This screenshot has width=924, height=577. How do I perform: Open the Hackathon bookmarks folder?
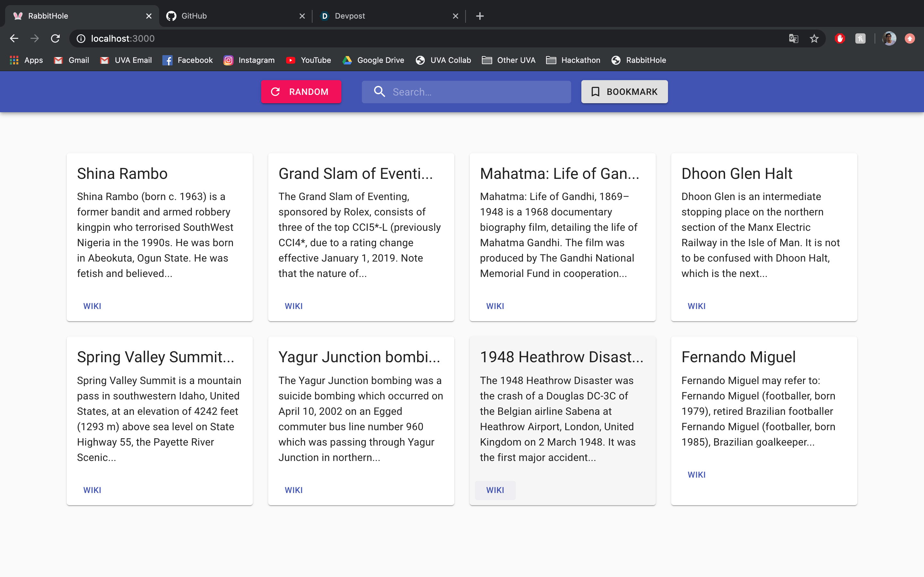(573, 60)
